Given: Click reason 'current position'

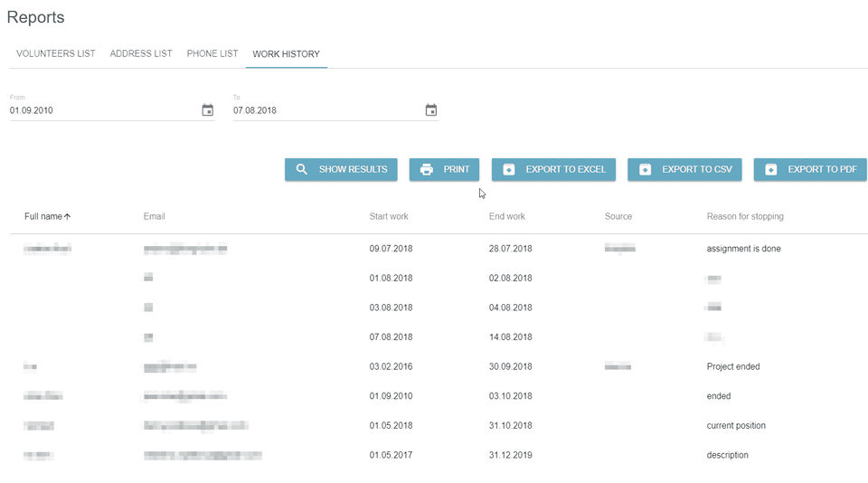Looking at the screenshot, I should [x=736, y=425].
